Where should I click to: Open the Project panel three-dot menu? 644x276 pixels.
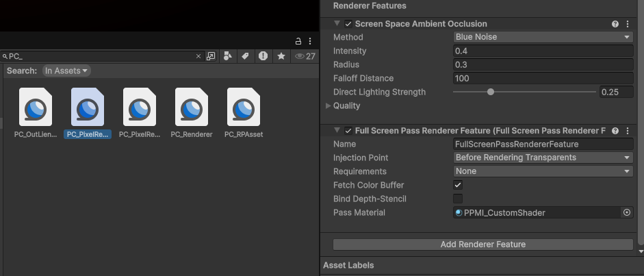pyautogui.click(x=310, y=41)
